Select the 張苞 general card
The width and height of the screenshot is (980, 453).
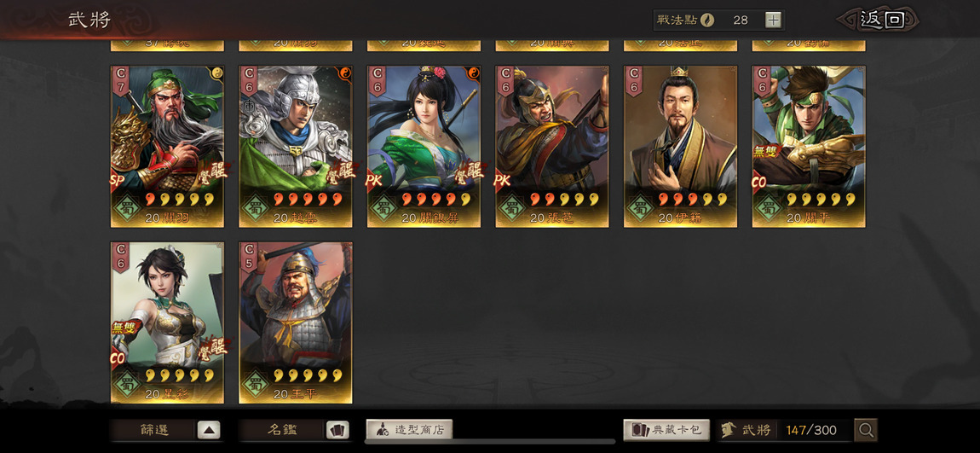tap(552, 147)
